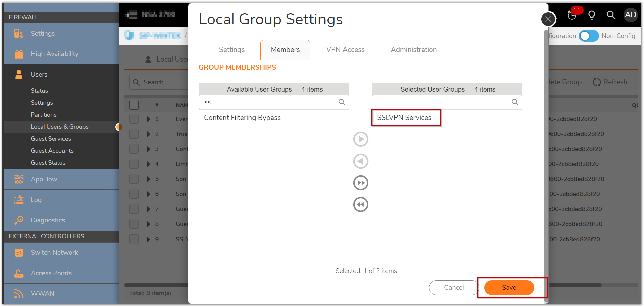The height and width of the screenshot is (307, 644).
Task: Expand row 5 disclosure triangle
Action: tap(148, 179)
